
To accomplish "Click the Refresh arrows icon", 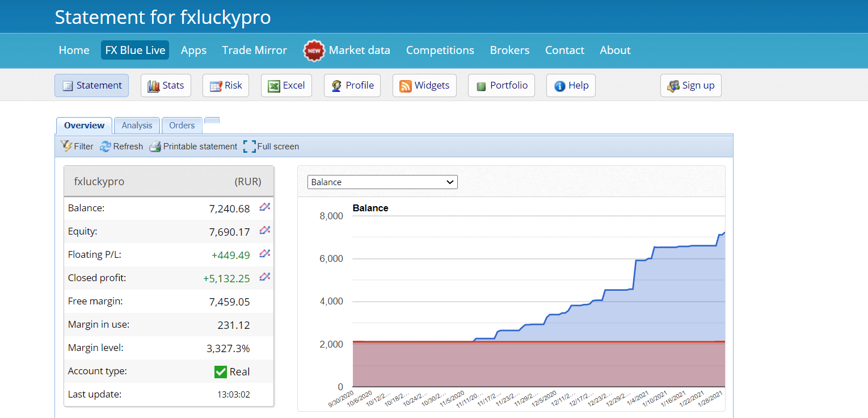I will 106,147.
